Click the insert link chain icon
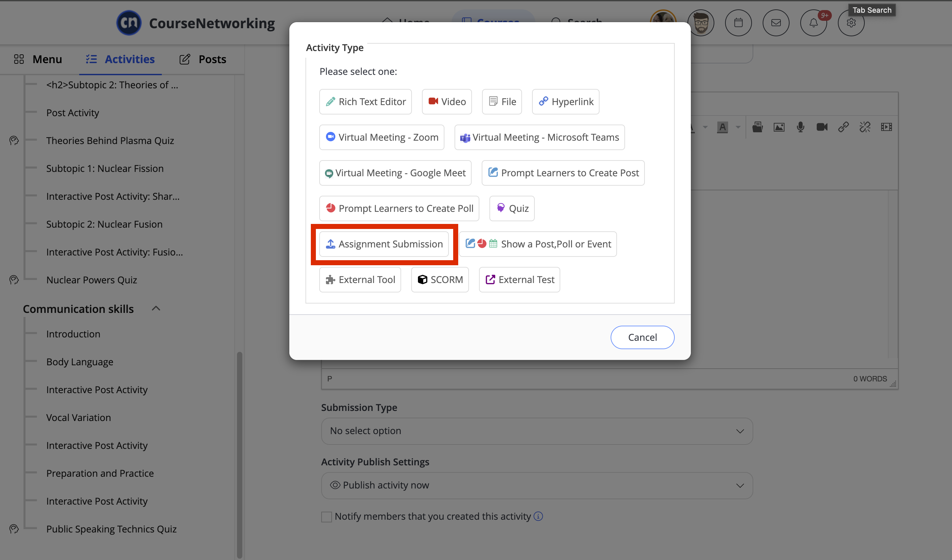Viewport: 952px width, 560px height. coord(843,127)
